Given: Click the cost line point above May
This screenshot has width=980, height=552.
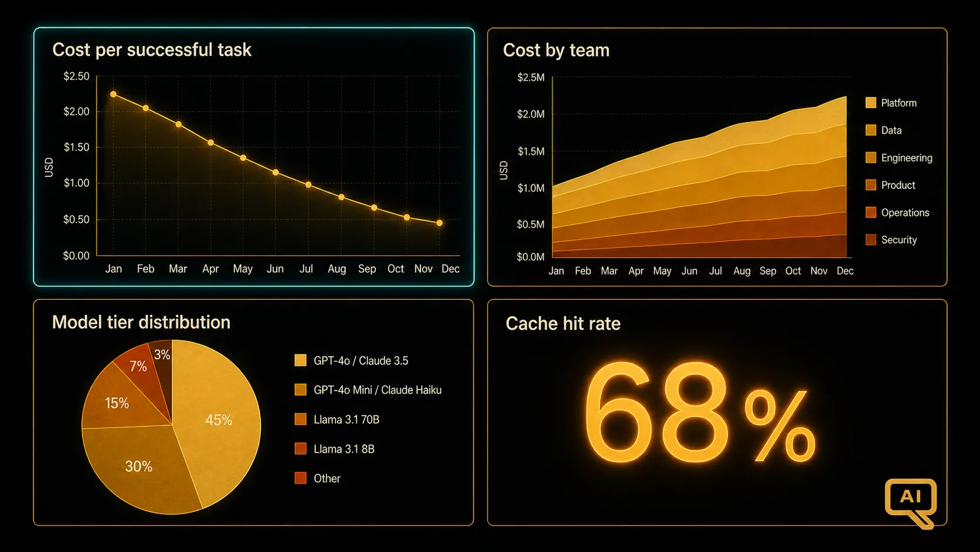Looking at the screenshot, I should pyautogui.click(x=243, y=158).
